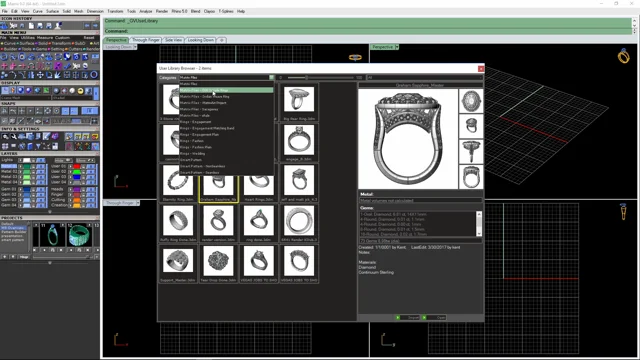Screen dimensions: 640x360
Task: Select the Rings - Engagement category
Action: click(226, 122)
